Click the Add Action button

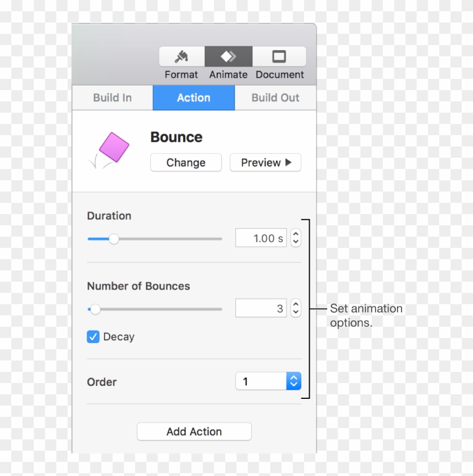tap(194, 431)
